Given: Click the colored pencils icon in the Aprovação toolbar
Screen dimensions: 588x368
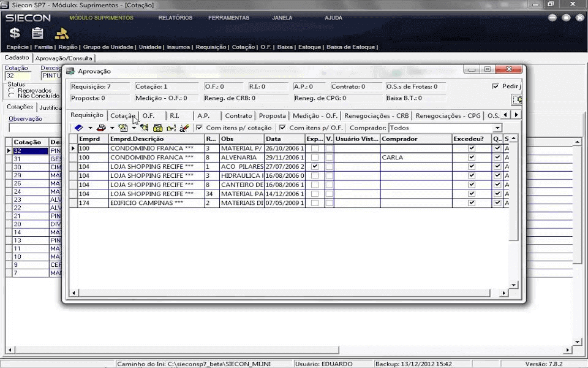Looking at the screenshot, I should [x=184, y=128].
